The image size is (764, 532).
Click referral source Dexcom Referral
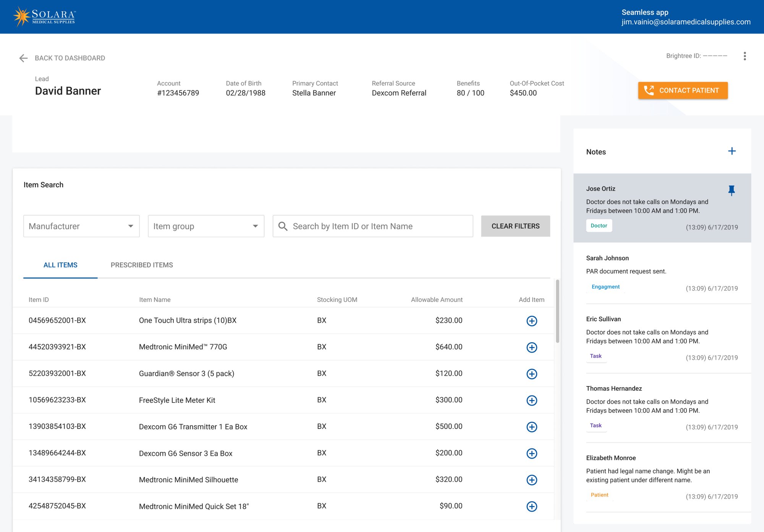(x=399, y=93)
